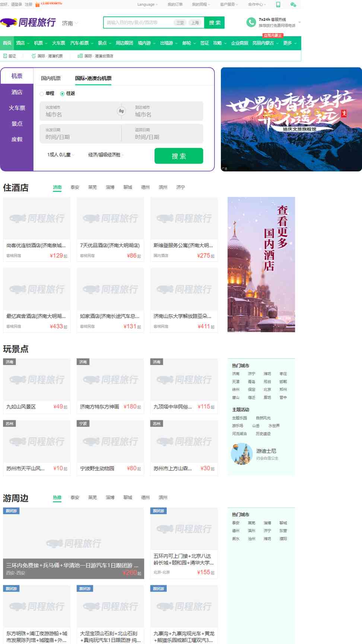Screen dimensions: 362x644
Task: Show 泰安 hotels in 住酒店 section
Action: (x=75, y=187)
